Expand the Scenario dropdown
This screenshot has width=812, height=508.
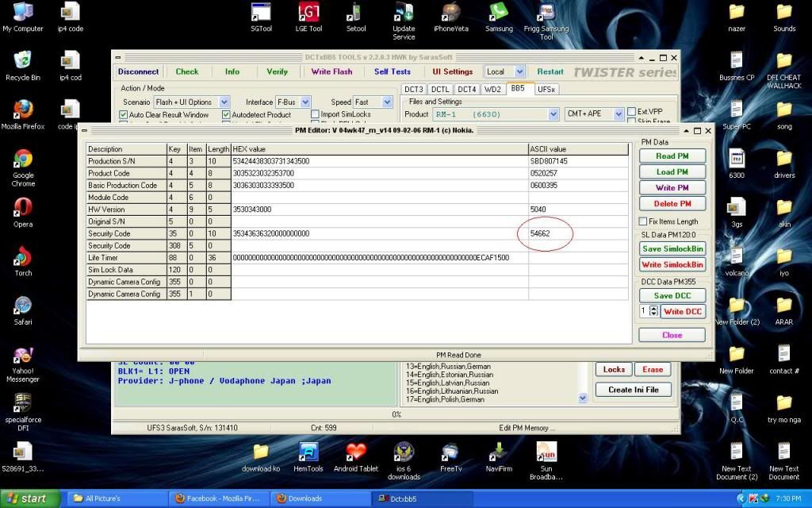coord(224,102)
